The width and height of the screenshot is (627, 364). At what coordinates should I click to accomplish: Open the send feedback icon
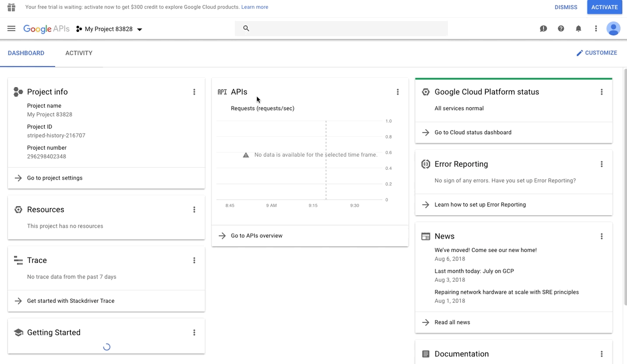[x=544, y=29]
